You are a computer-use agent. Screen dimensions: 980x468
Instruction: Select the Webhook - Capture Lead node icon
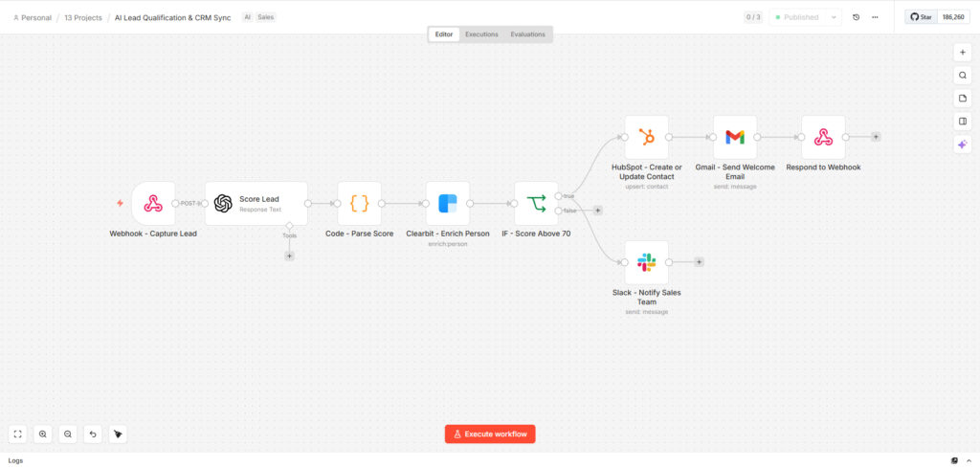(153, 203)
